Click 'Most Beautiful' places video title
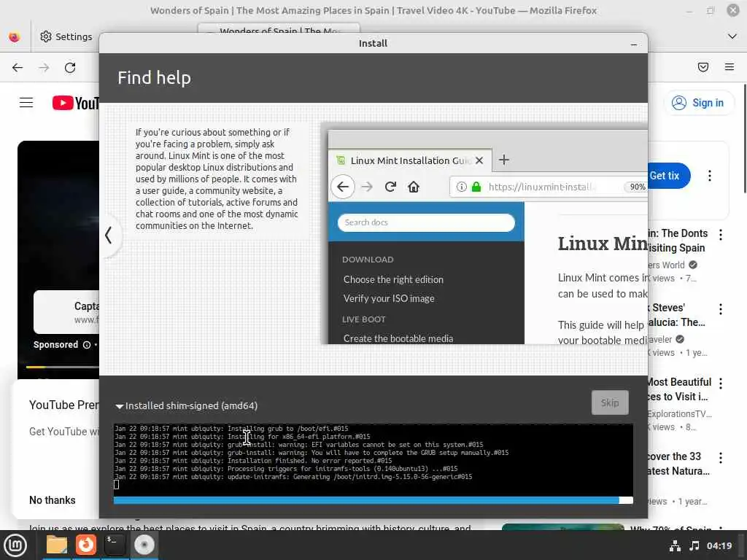This screenshot has height=560, width=747. [x=679, y=389]
